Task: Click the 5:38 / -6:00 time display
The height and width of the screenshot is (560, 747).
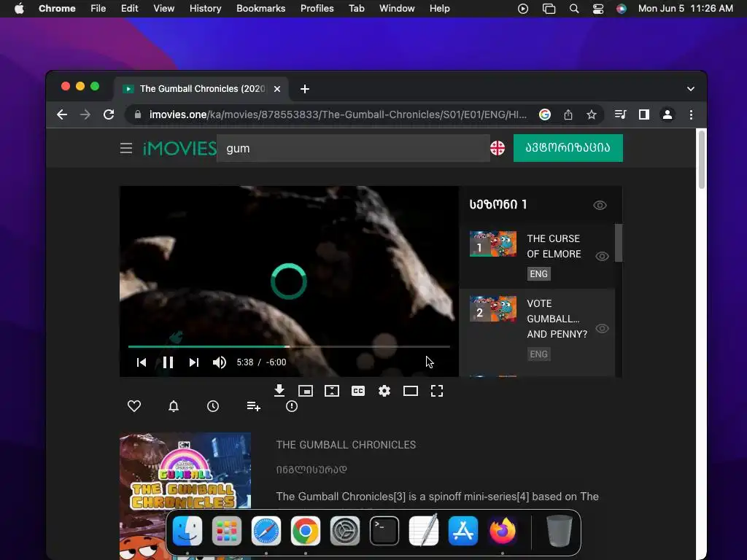Action: [262, 362]
